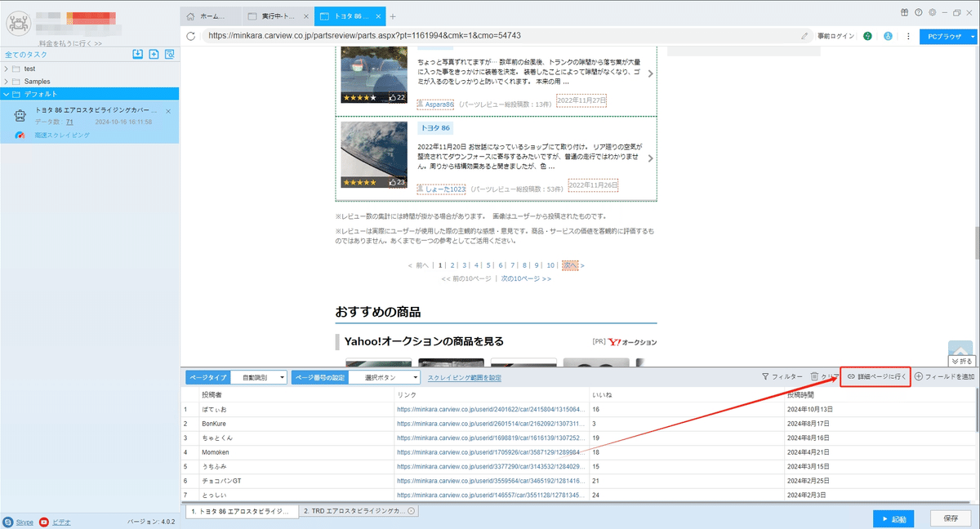The width and height of the screenshot is (980, 529).
Task: Click the pencil edit URL icon
Action: click(805, 36)
